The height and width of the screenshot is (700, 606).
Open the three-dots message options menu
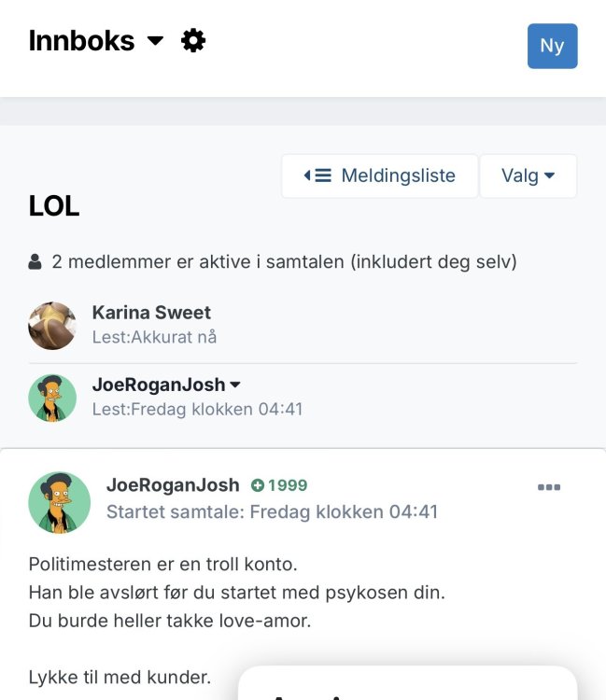tap(549, 487)
